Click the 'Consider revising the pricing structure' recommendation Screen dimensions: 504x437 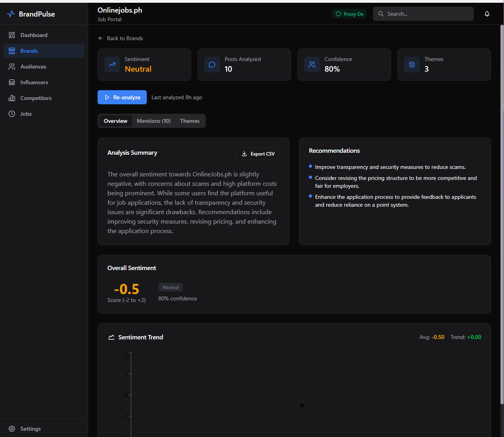[396, 182]
